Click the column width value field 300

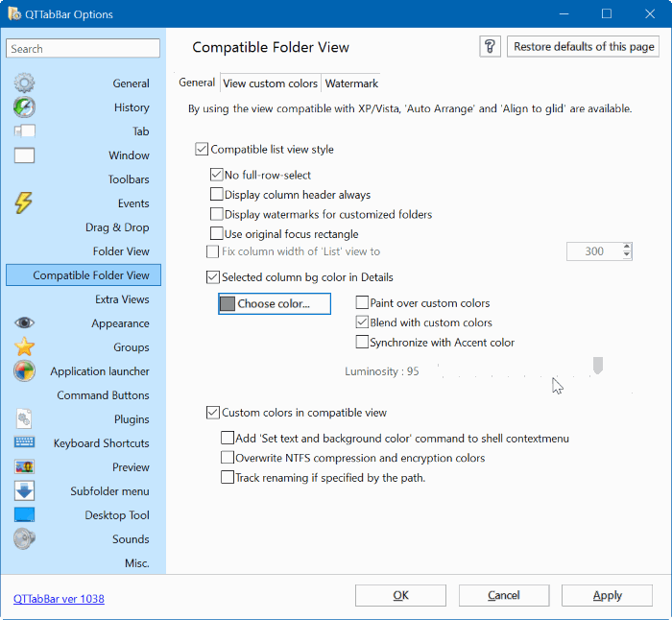(594, 251)
